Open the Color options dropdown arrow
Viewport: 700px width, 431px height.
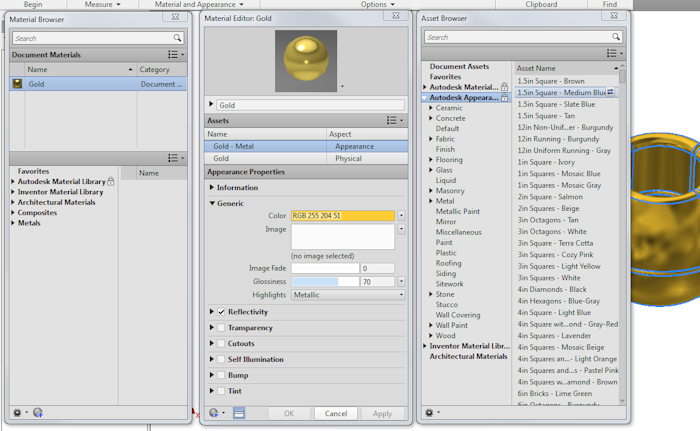(401, 215)
